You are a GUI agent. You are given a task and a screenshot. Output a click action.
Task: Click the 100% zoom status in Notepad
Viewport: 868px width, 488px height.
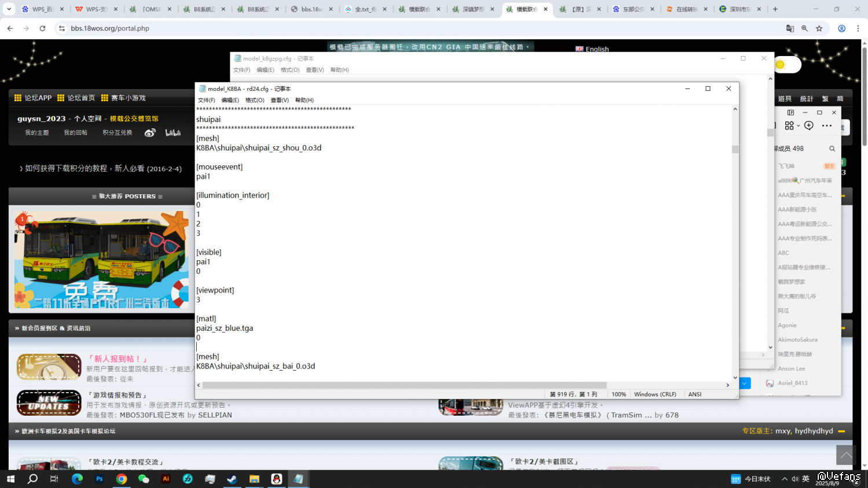[x=619, y=394]
